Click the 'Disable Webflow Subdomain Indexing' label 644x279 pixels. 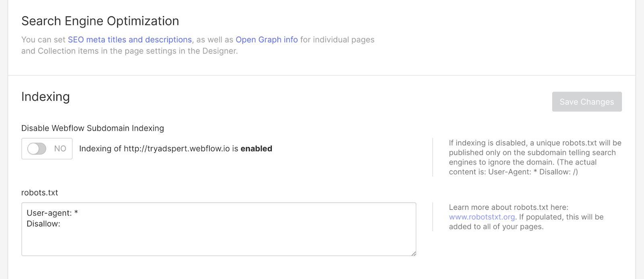tap(93, 128)
